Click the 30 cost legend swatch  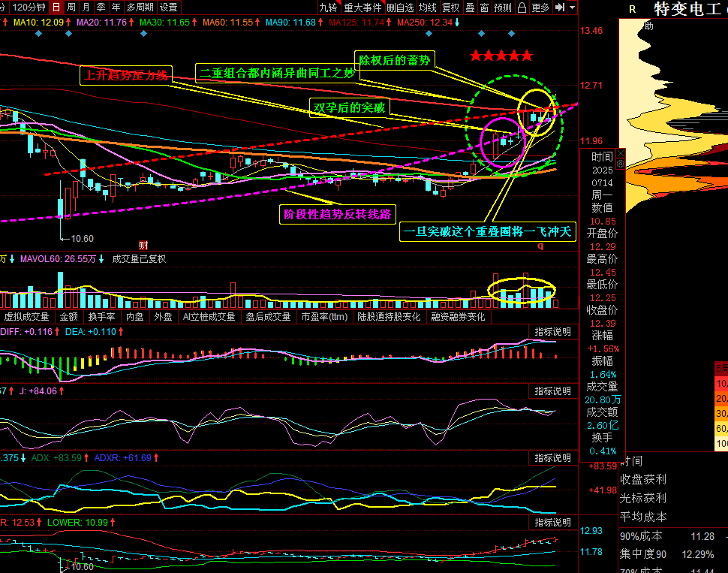coord(721,413)
